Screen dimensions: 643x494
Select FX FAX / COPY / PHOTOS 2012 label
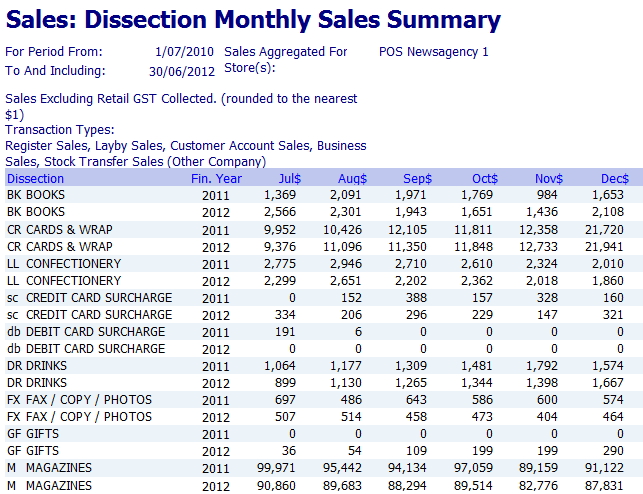click(79, 417)
